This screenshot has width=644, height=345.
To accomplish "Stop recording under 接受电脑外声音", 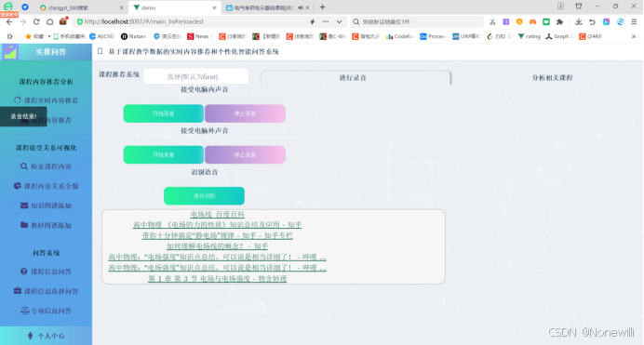I will coord(245,154).
